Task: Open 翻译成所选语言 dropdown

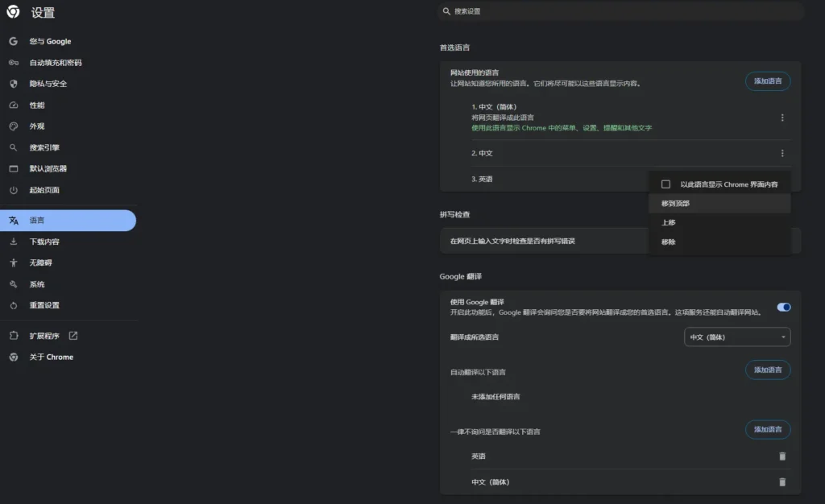Action: [x=737, y=337]
